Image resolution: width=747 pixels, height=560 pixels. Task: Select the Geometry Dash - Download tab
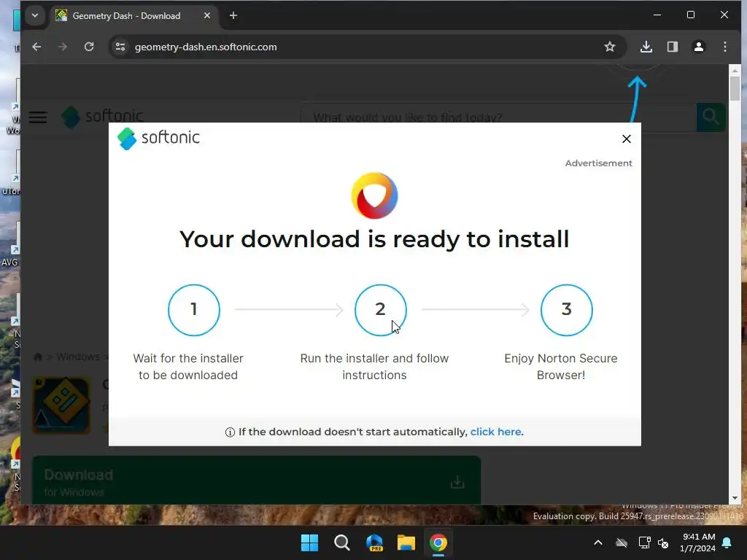point(133,16)
